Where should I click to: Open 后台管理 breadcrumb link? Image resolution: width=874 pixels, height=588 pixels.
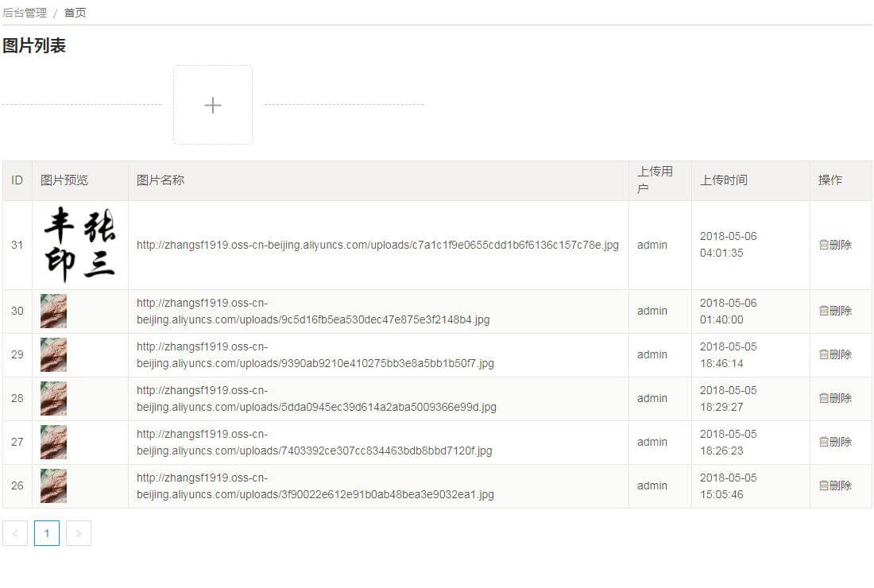click(25, 13)
